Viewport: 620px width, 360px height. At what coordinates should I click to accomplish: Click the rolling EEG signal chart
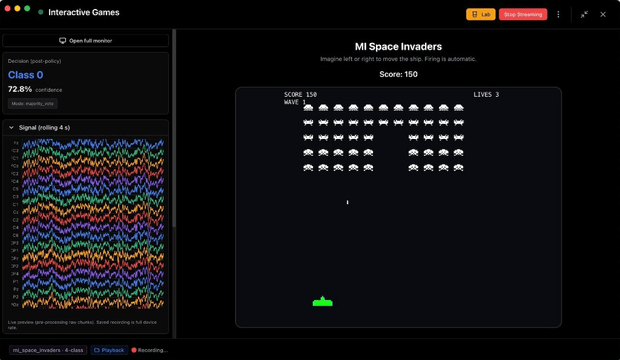click(x=93, y=224)
